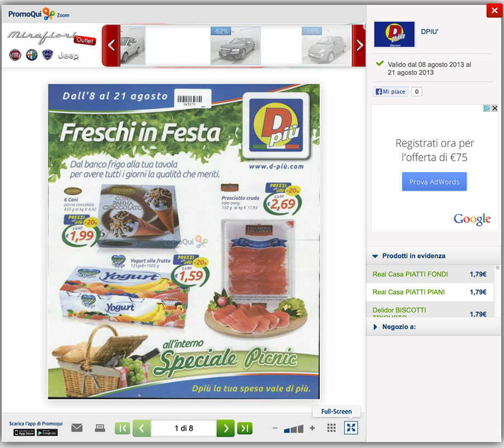
Task: Jump to first flyer page
Action: pos(123,428)
